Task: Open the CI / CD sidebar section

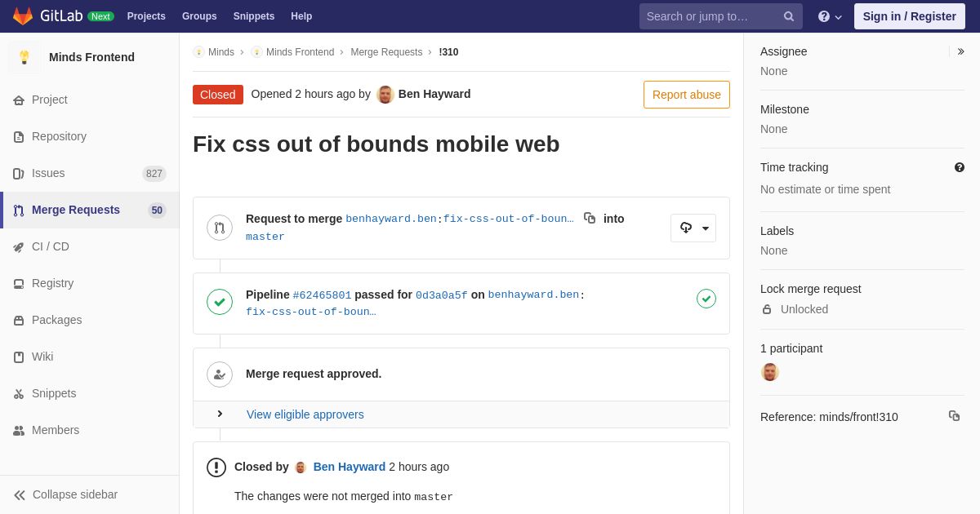Action: [51, 246]
